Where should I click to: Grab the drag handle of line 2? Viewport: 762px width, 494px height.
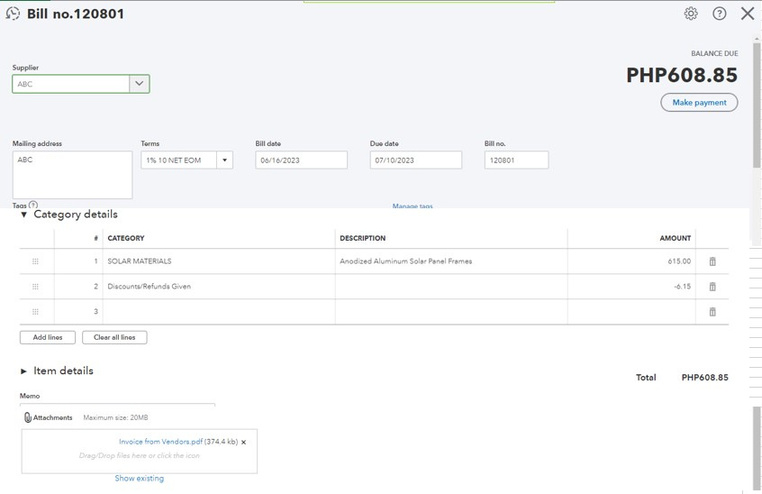coord(35,287)
